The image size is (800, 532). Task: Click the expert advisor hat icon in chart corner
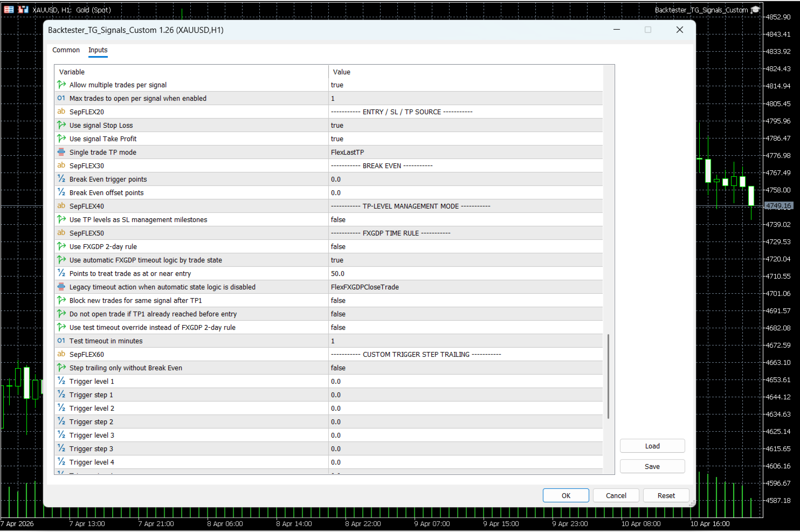(755, 10)
